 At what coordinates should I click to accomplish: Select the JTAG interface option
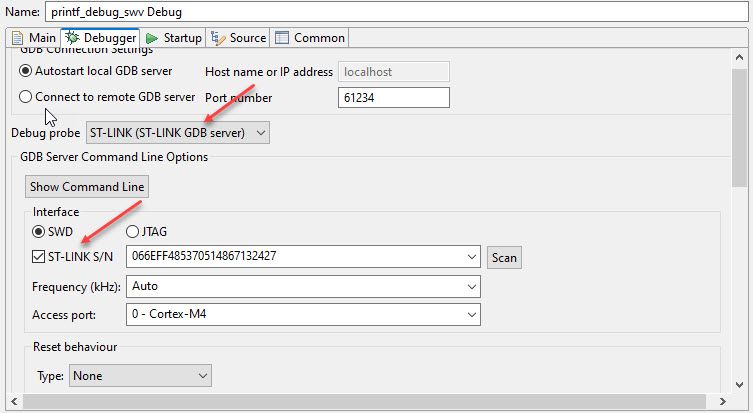click(x=146, y=232)
